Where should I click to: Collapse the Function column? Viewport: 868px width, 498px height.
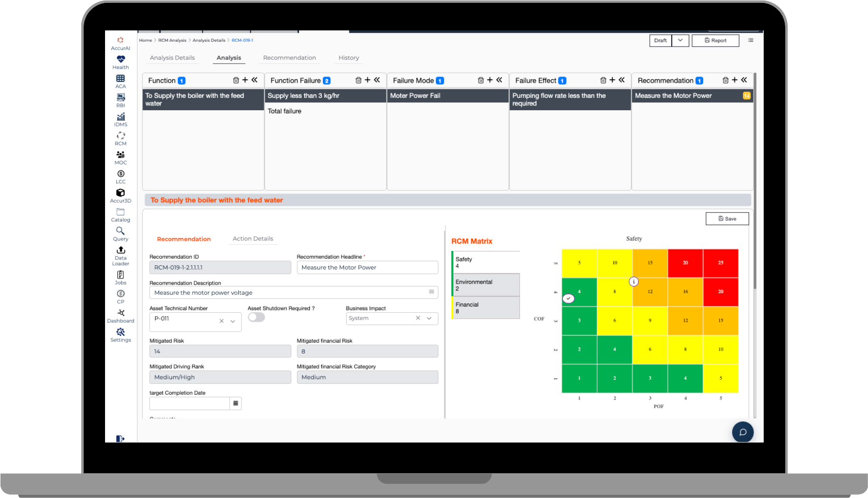tap(254, 80)
